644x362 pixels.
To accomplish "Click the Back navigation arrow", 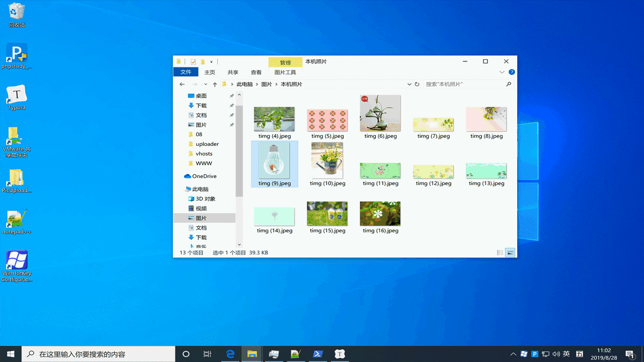I will click(x=182, y=84).
